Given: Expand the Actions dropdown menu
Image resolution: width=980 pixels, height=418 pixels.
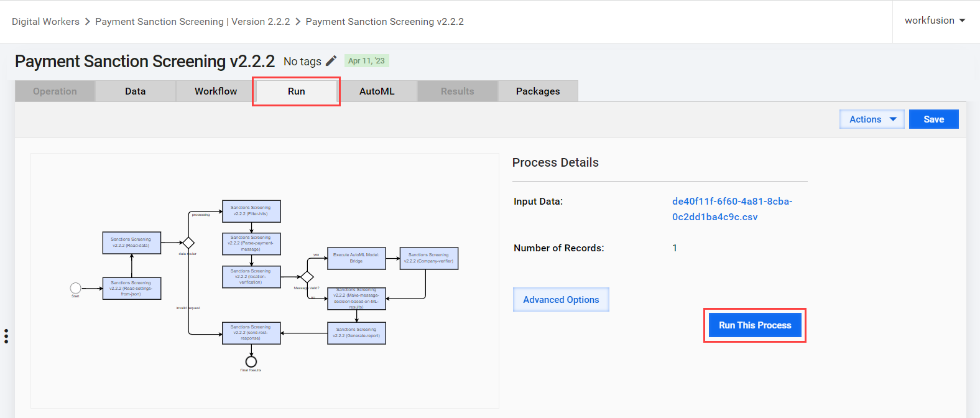Looking at the screenshot, I should tap(872, 119).
